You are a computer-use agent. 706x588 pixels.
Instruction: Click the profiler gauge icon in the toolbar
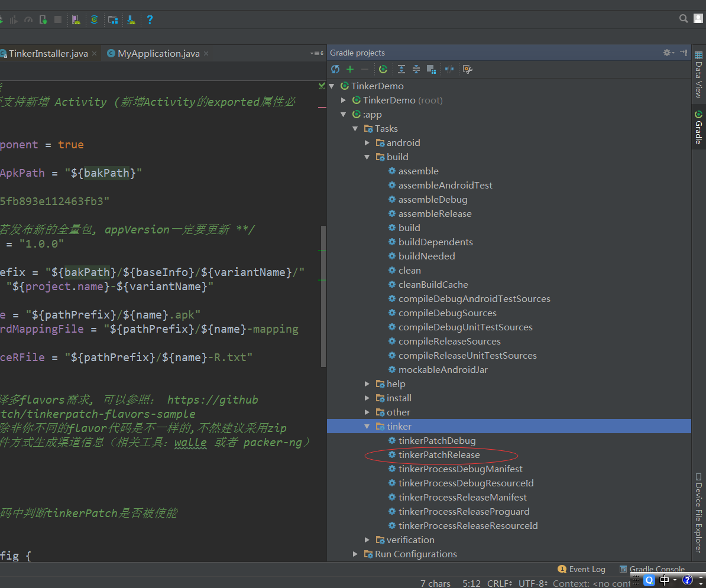coord(28,20)
